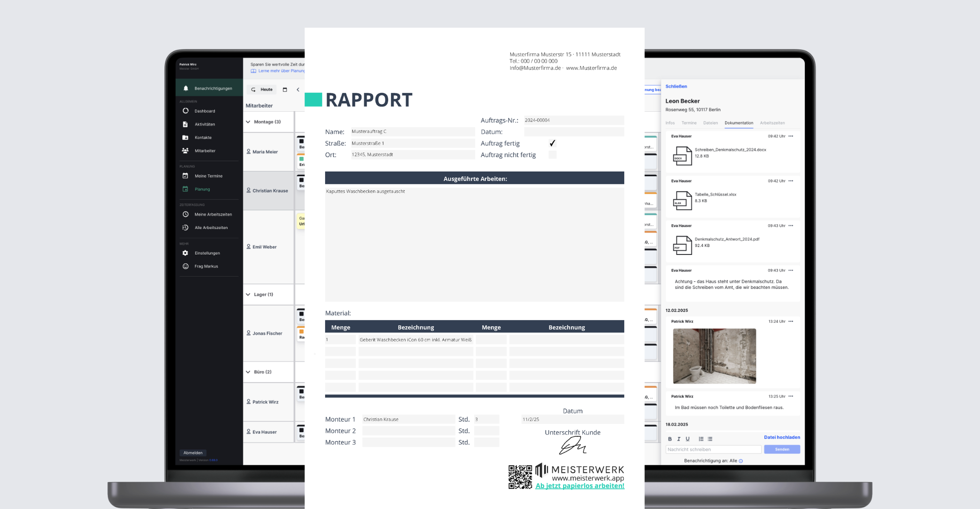Image resolution: width=980 pixels, height=509 pixels.
Task: Select employee row Emil Weber
Action: coord(269,247)
